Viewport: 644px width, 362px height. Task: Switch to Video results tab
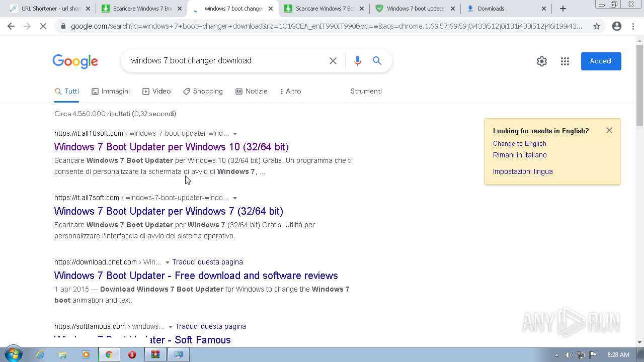156,91
